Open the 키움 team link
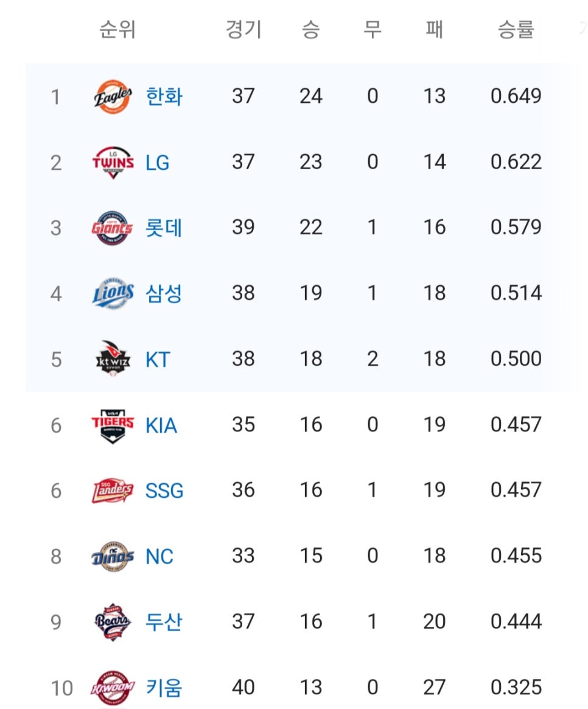This screenshot has width=588, height=709. (164, 688)
